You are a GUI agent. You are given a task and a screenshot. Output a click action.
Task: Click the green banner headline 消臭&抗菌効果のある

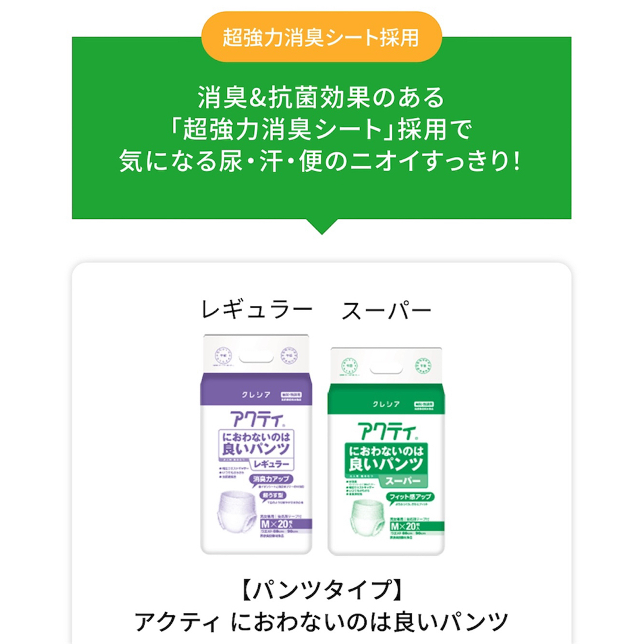point(321,97)
